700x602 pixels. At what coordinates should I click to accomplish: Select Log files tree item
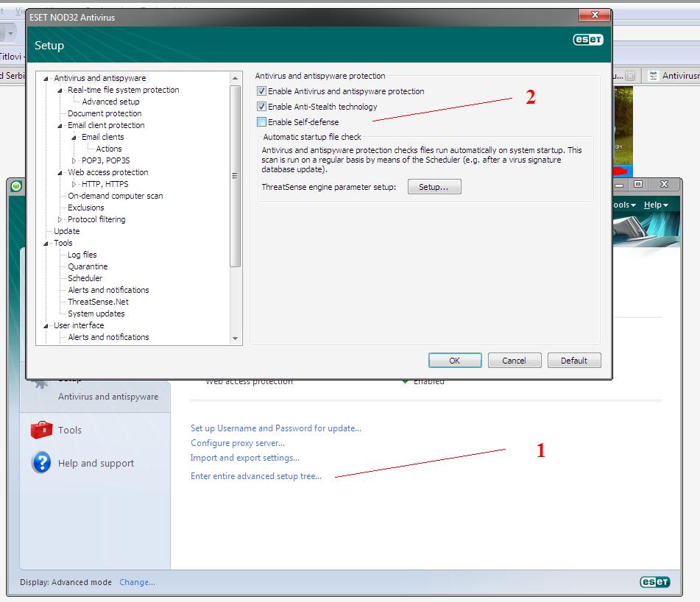82,255
